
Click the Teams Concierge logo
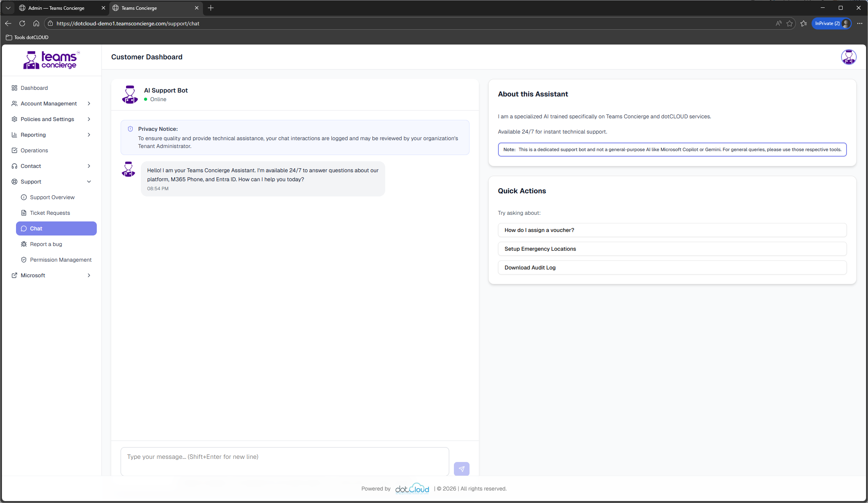pos(51,60)
